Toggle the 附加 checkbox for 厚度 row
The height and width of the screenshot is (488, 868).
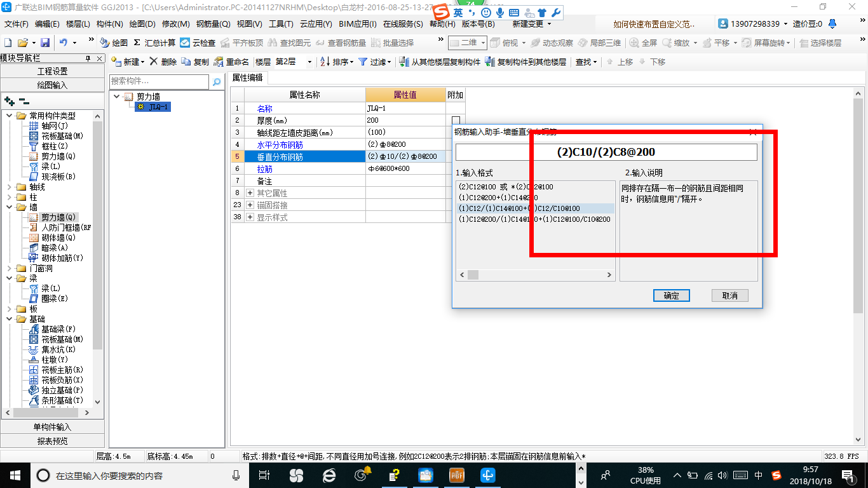pyautogui.click(x=456, y=120)
